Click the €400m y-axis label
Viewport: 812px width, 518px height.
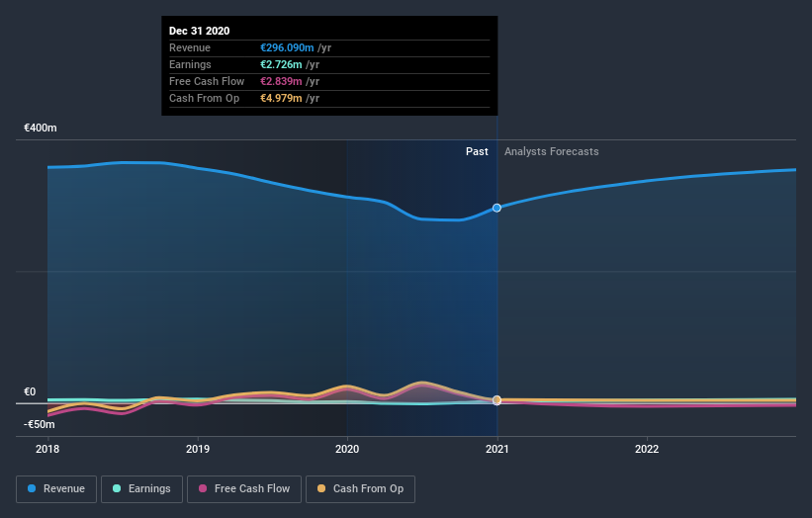(x=41, y=128)
